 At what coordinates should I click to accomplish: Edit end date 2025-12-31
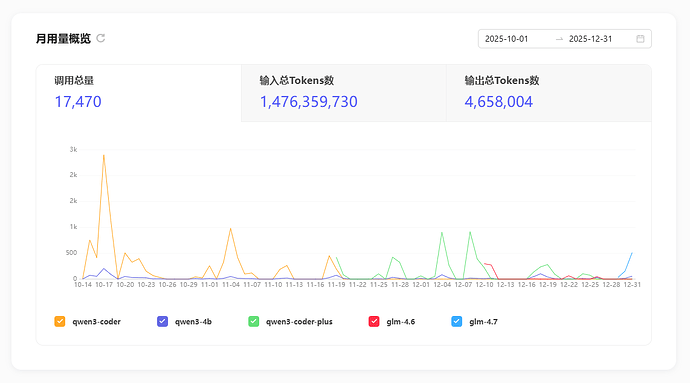pyautogui.click(x=590, y=39)
